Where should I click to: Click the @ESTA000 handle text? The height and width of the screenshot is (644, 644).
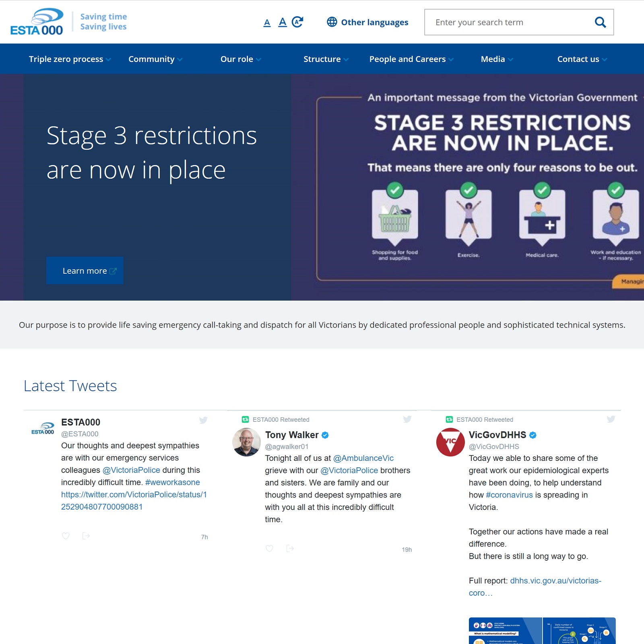80,434
